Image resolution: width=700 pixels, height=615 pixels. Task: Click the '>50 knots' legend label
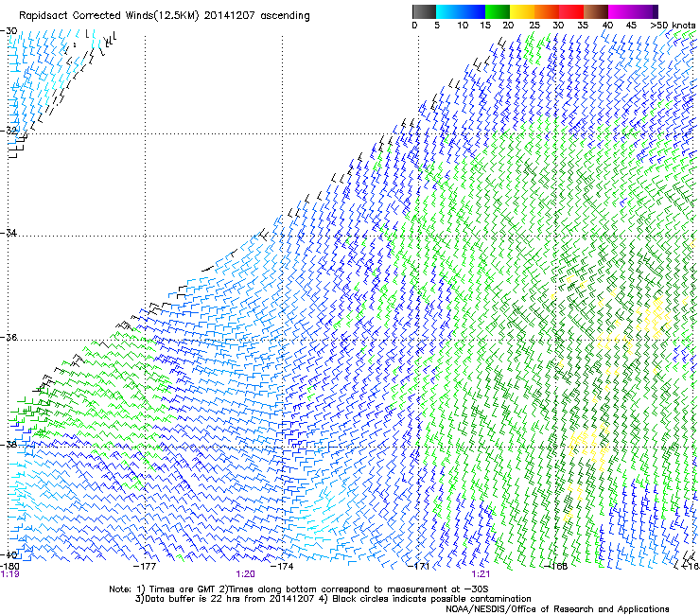coord(673,26)
